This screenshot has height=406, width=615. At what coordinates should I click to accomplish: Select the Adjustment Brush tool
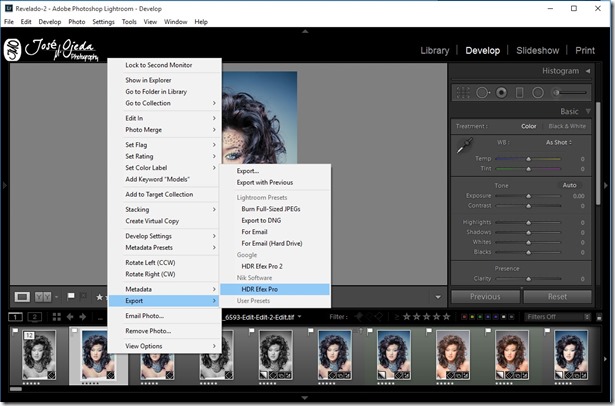click(x=571, y=93)
